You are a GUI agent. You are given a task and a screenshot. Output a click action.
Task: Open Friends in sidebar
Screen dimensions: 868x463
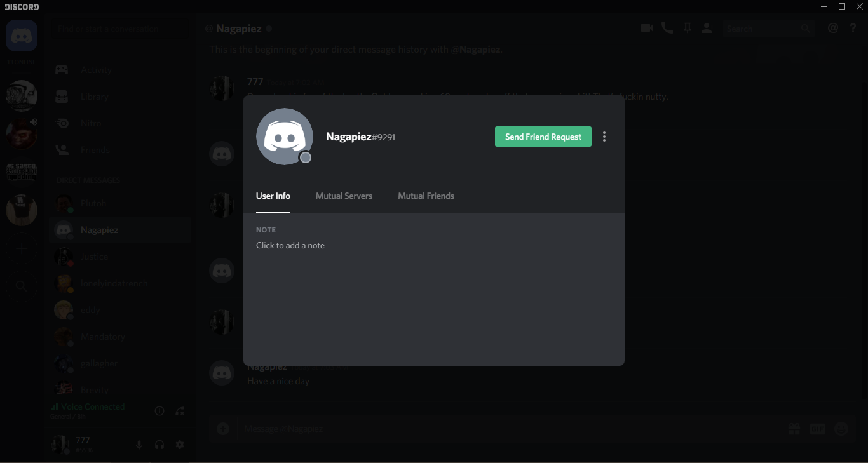coord(120,150)
